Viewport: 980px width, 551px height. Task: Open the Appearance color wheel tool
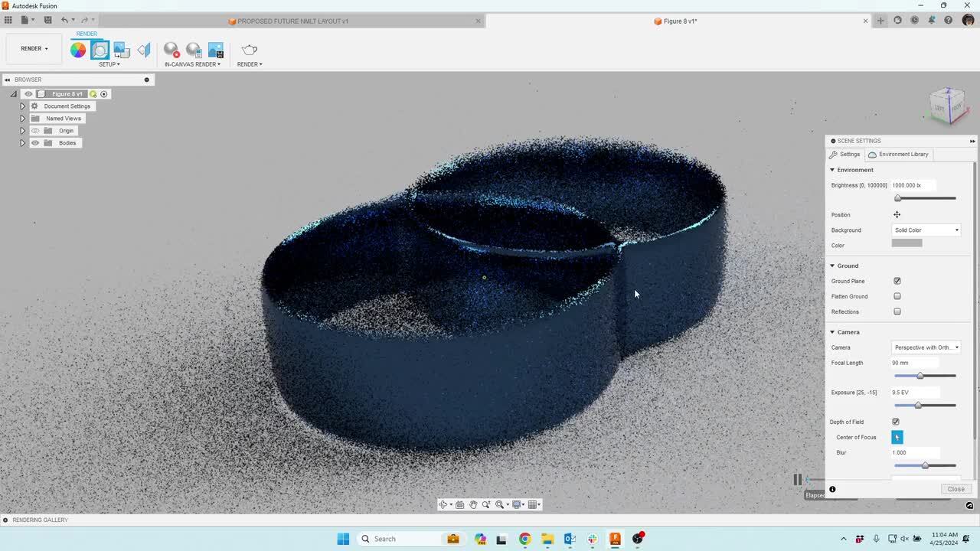pyautogui.click(x=78, y=51)
